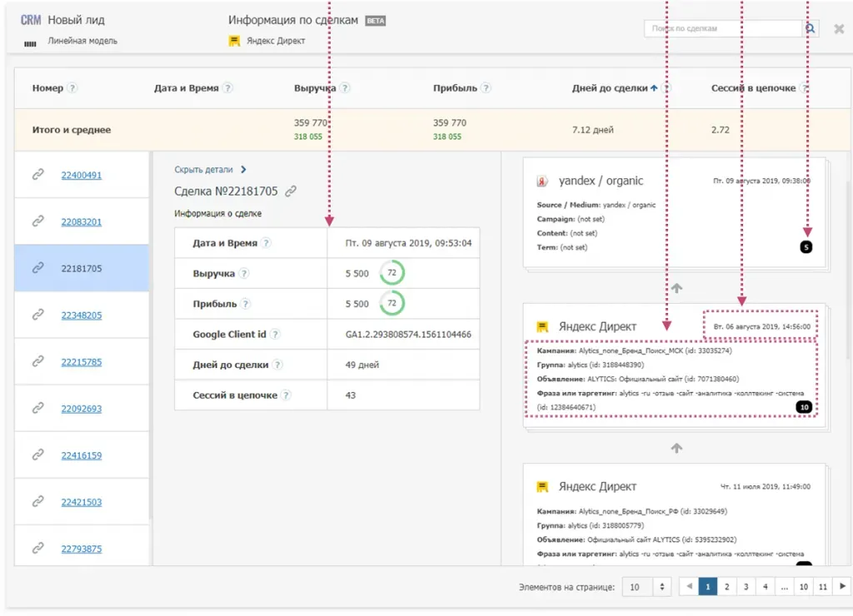Screen dimensions: 853x616
Task: Open deal 22400491
Action: point(81,175)
